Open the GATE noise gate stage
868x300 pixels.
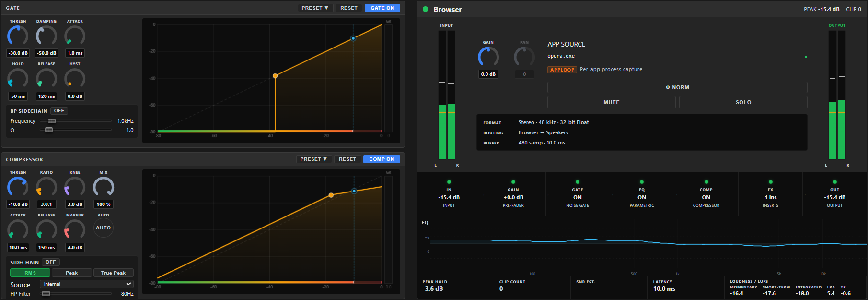(x=578, y=193)
